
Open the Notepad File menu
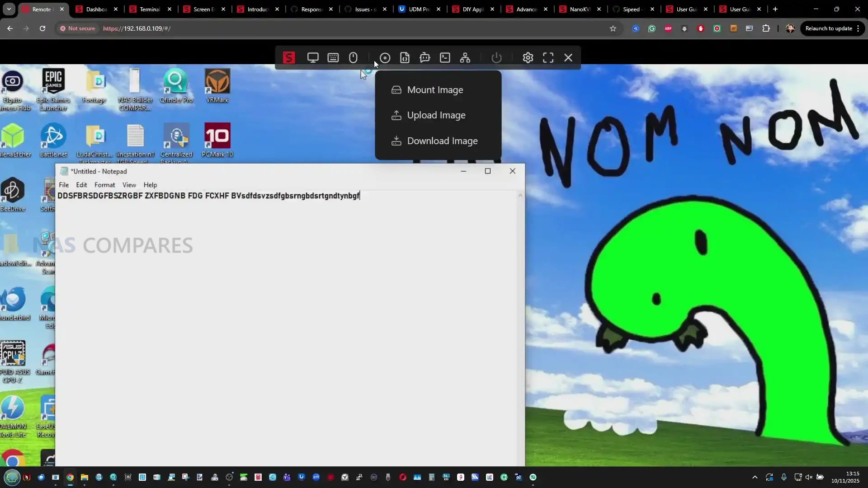[64, 185]
